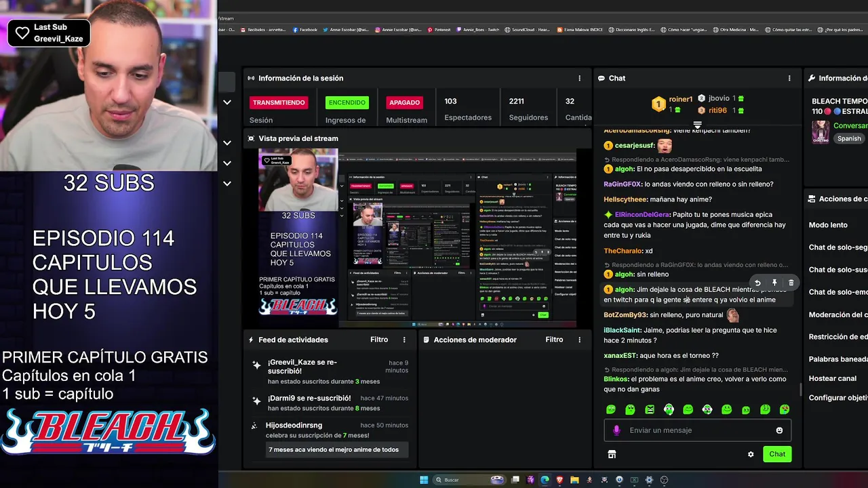Click the gold rank badge for roiner1
868x488 pixels.
(x=658, y=104)
